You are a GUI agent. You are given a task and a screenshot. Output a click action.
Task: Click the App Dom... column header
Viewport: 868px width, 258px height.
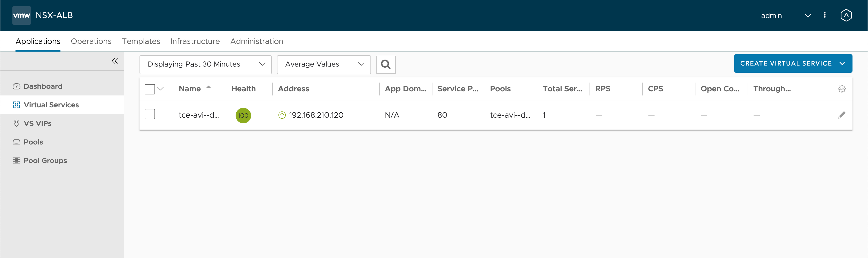[406, 89]
